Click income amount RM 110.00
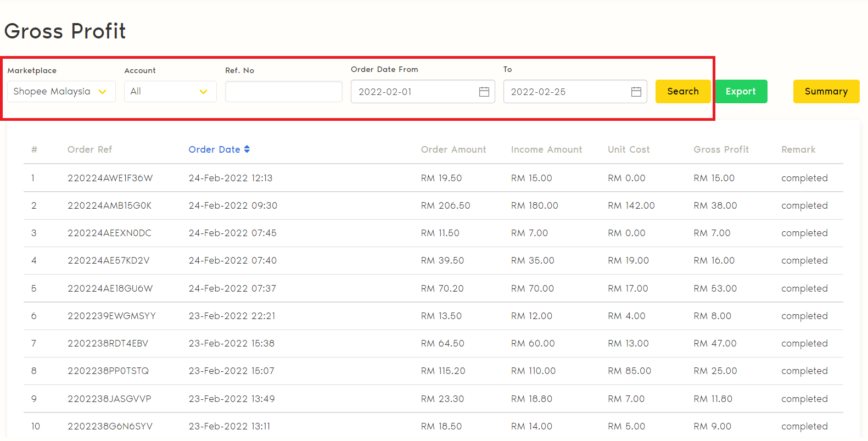Screen dimensions: 868x441 (x=534, y=371)
